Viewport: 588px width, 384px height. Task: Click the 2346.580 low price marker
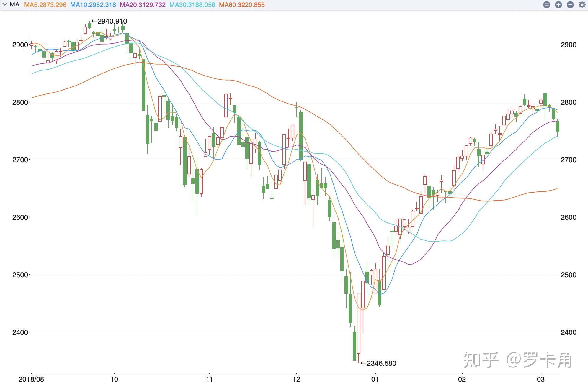pyautogui.click(x=378, y=363)
